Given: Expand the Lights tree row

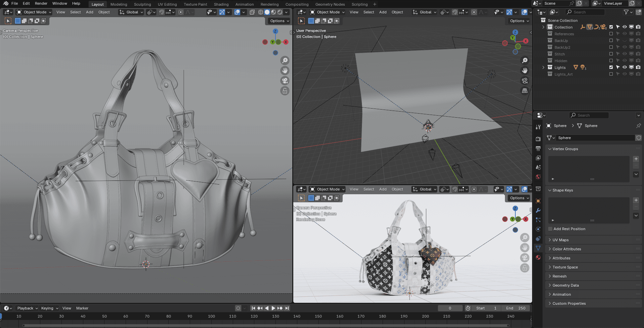Looking at the screenshot, I should coord(543,68).
